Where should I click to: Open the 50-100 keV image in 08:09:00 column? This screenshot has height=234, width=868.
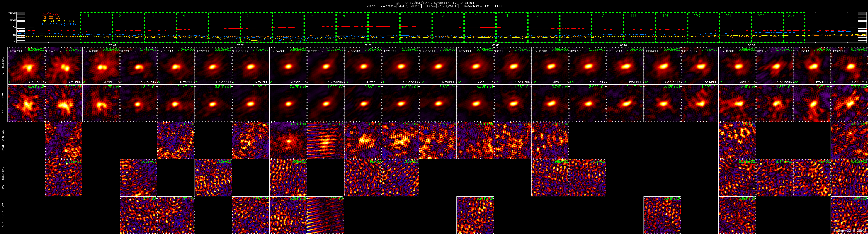[849, 215]
